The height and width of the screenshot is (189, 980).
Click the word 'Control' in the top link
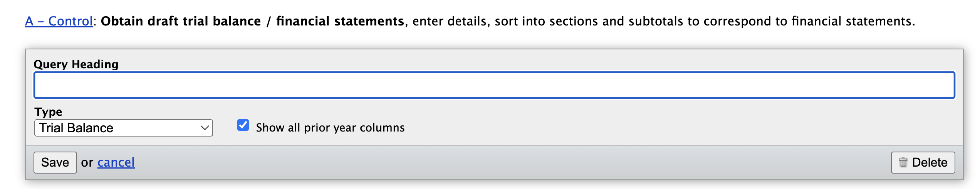[70, 21]
